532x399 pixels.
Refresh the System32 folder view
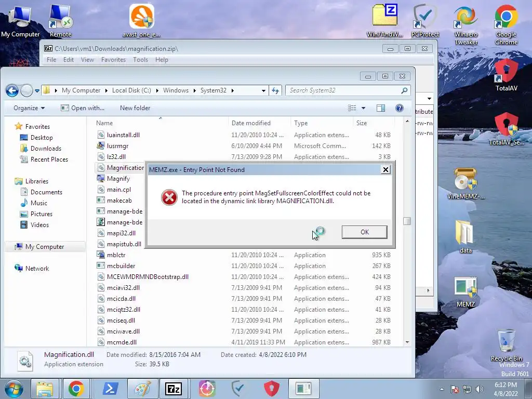pyautogui.click(x=275, y=90)
